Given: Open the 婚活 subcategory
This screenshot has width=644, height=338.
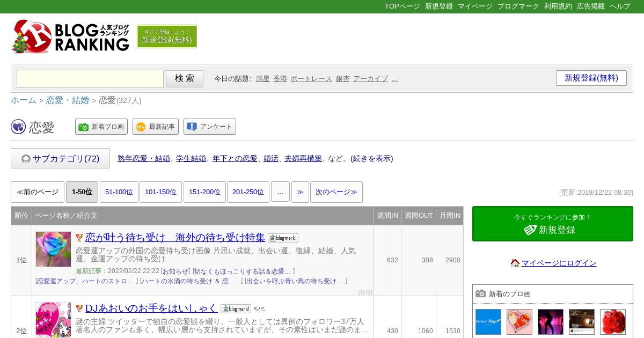Looking at the screenshot, I should (x=271, y=158).
